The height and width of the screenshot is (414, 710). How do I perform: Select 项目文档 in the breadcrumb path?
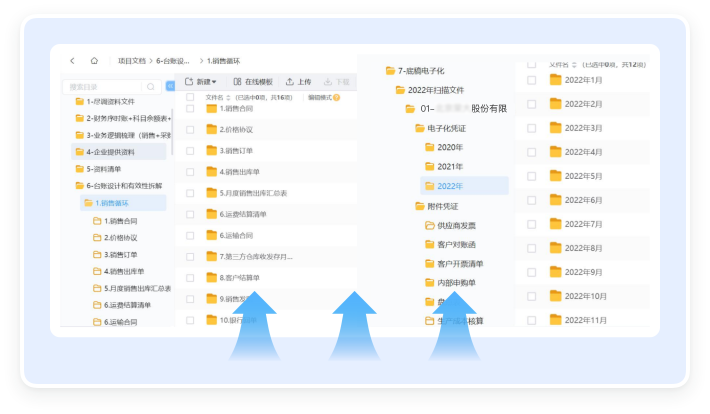131,61
